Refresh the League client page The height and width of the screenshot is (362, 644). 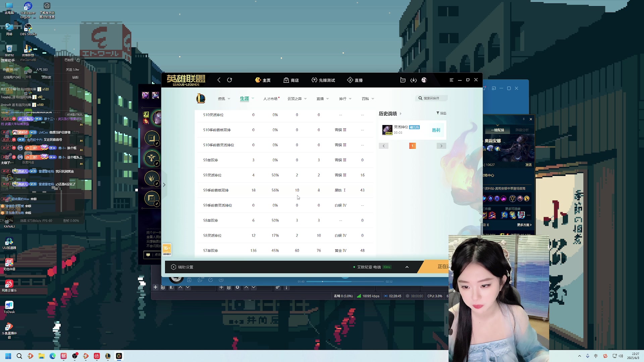pos(229,80)
